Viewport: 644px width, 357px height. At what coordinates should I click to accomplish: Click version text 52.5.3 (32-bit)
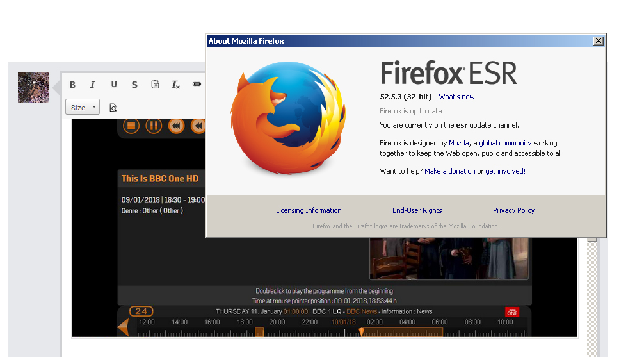(x=406, y=97)
